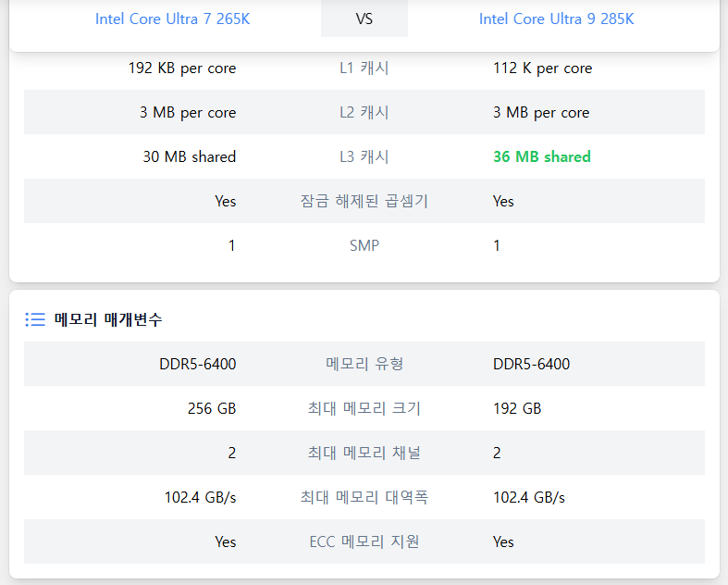Click the 256 GB max memory value

[x=211, y=408]
